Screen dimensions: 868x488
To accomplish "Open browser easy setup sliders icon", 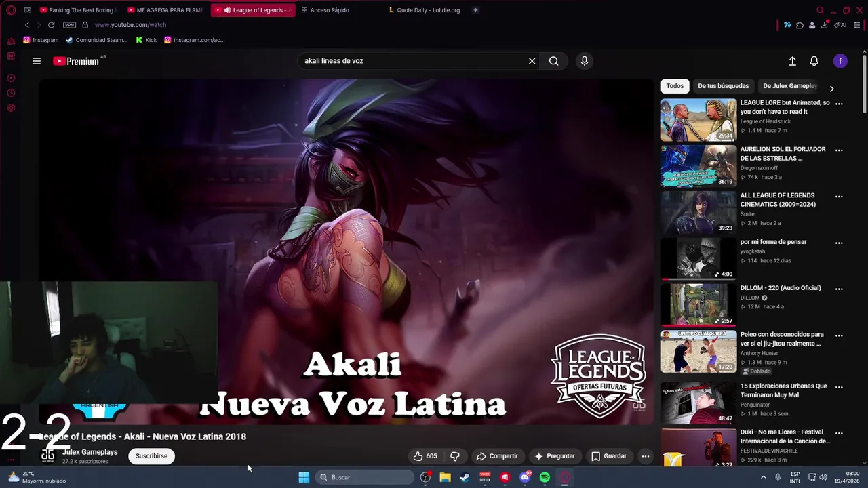I will 857,25.
